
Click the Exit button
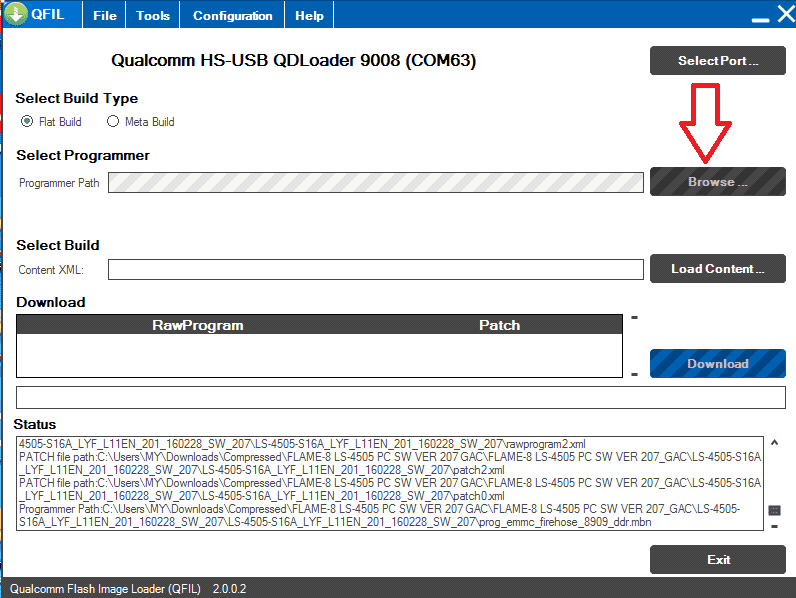tap(718, 559)
